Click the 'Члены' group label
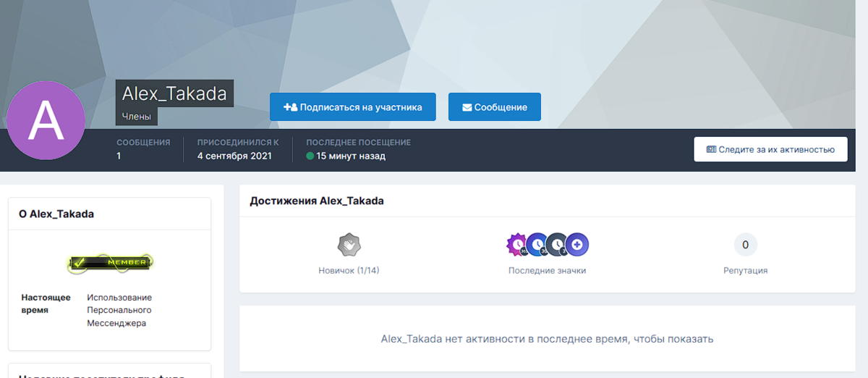Image resolution: width=868 pixels, height=378 pixels. coord(137,116)
